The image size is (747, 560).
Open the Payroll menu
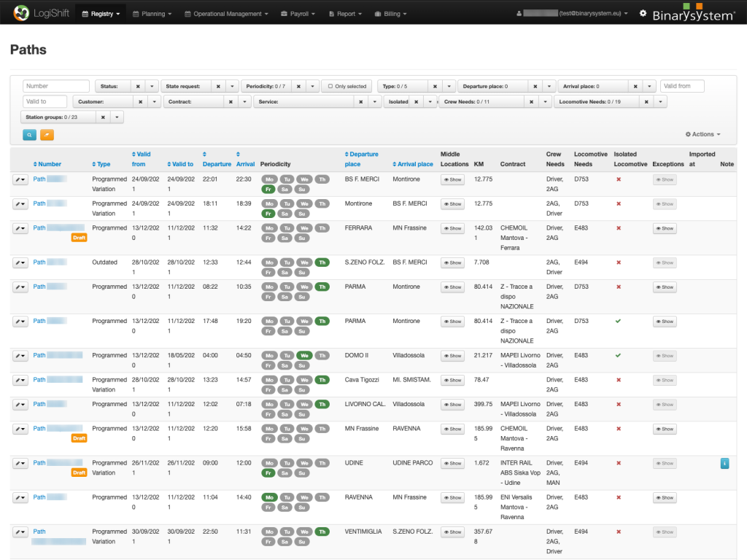(x=298, y=14)
